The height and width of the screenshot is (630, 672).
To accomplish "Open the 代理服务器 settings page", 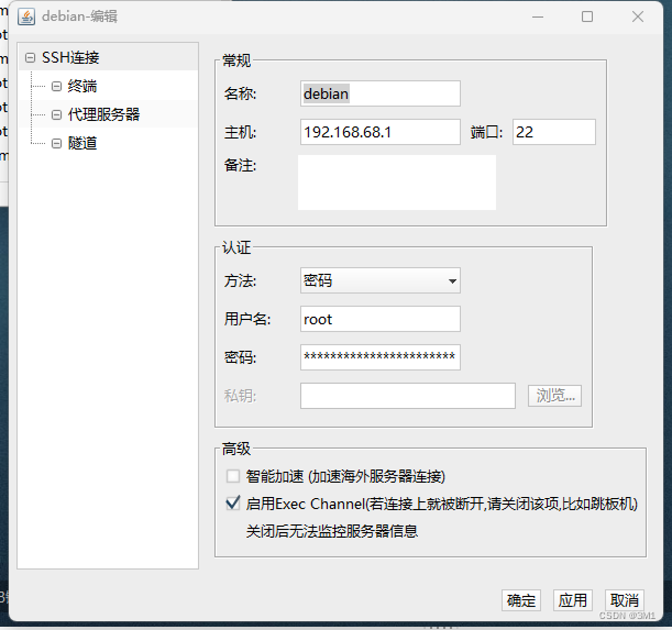I will coord(104,115).
